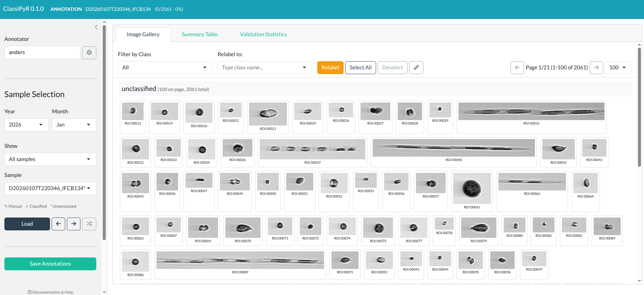Click the Select All button

361,68
